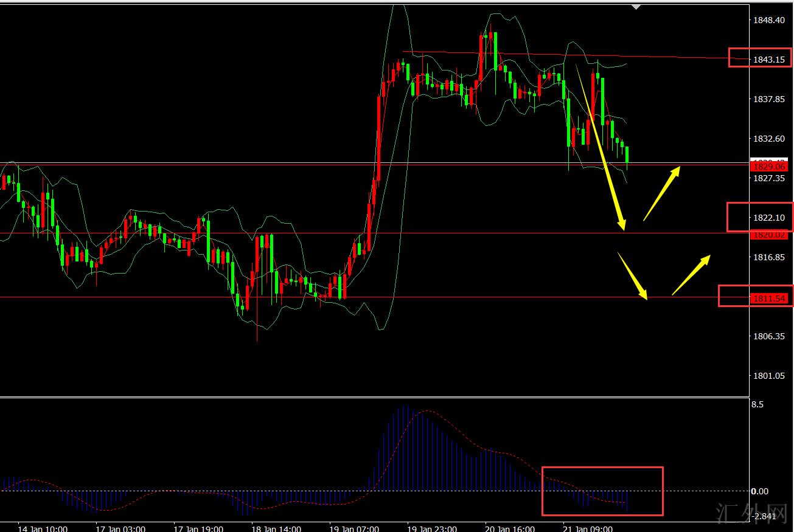Click the short yellow down arrow toward 1811.54
This screenshot has height=532, width=794.
click(633, 276)
